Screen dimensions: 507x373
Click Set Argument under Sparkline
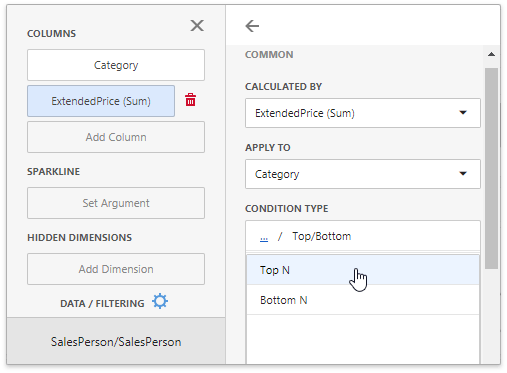116,203
